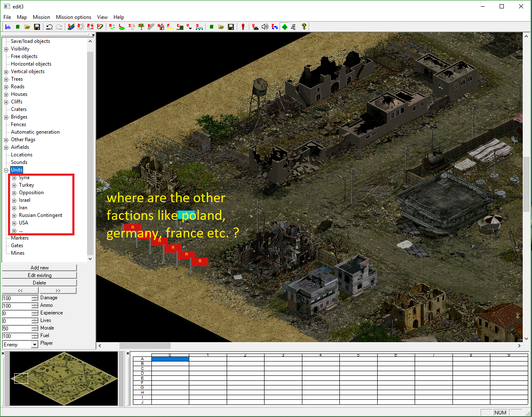Open the Map menu

click(22, 17)
